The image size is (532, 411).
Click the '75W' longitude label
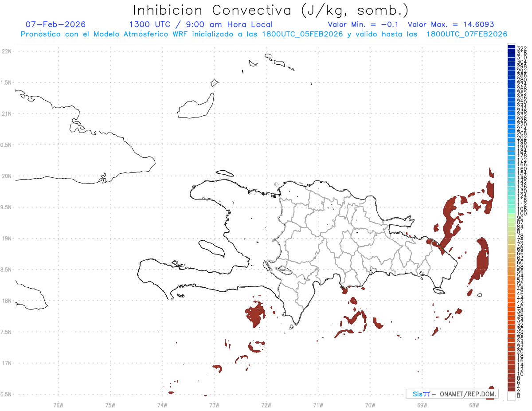coord(110,404)
